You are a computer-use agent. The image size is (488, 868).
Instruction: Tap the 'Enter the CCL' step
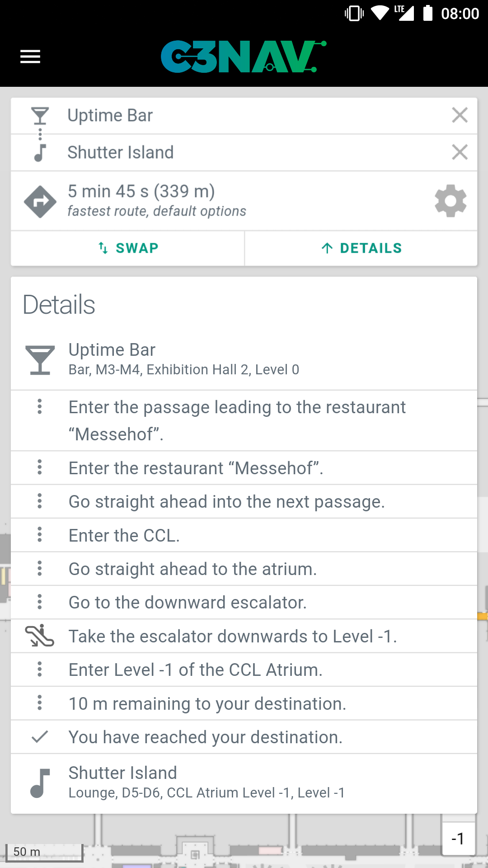244,535
